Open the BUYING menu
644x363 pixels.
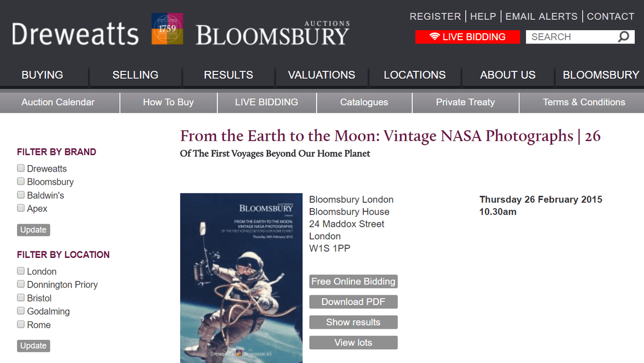(42, 75)
